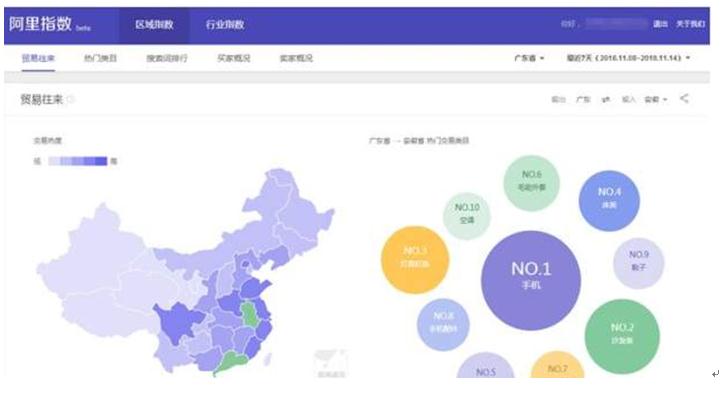Click the swap direction arrows icon
The height and width of the screenshot is (394, 723).
point(606,100)
